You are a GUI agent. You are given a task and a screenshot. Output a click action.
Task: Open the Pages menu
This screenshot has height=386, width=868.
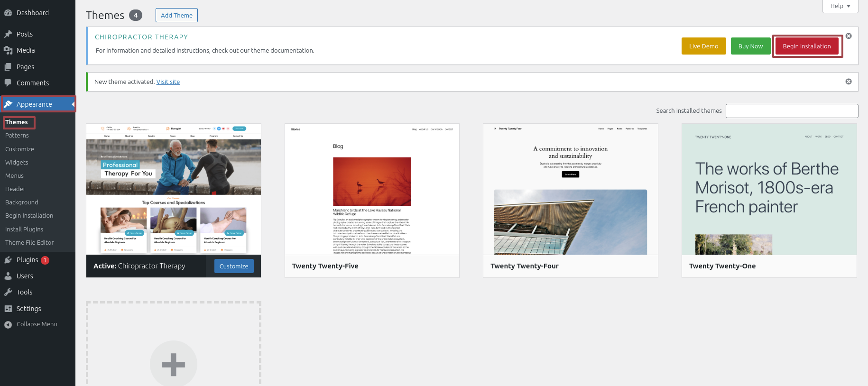pos(37,67)
